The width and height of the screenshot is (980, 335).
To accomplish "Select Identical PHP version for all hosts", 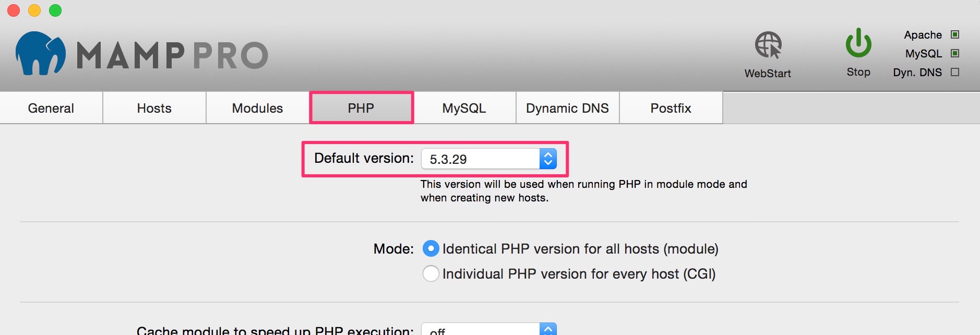I will (x=431, y=249).
